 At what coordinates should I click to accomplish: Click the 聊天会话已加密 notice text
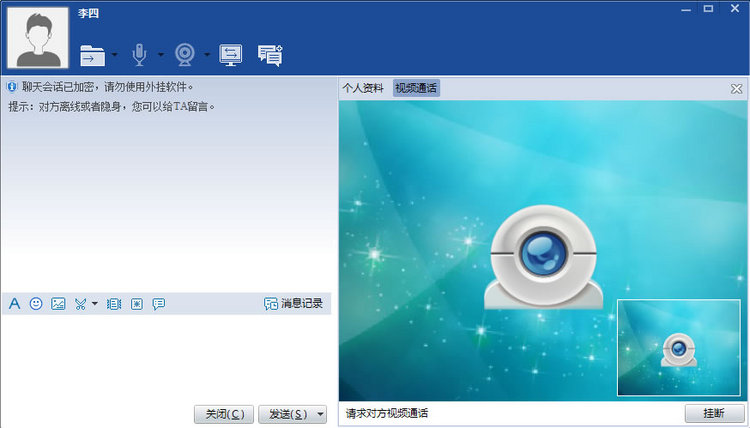[x=108, y=87]
